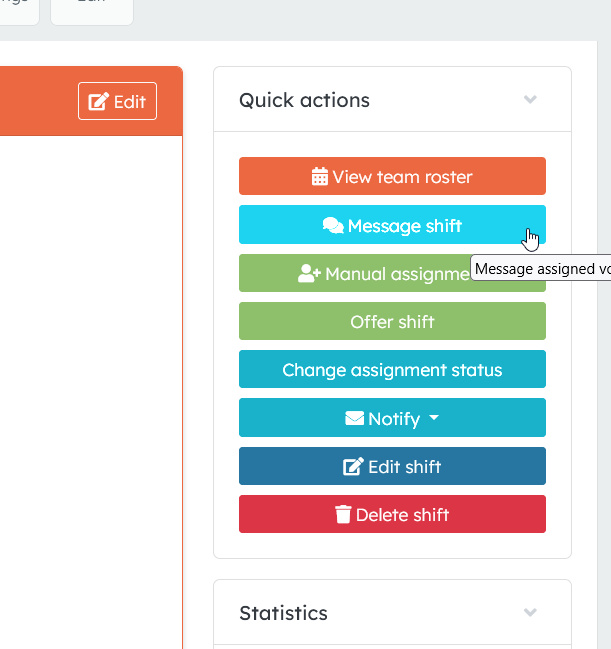Click the Manual assignment label
This screenshot has width=611, height=649.
397,274
